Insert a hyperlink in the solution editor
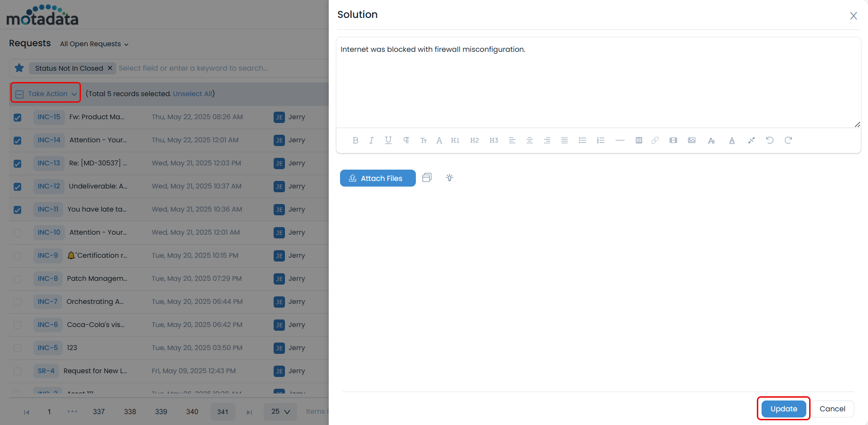 coord(655,140)
